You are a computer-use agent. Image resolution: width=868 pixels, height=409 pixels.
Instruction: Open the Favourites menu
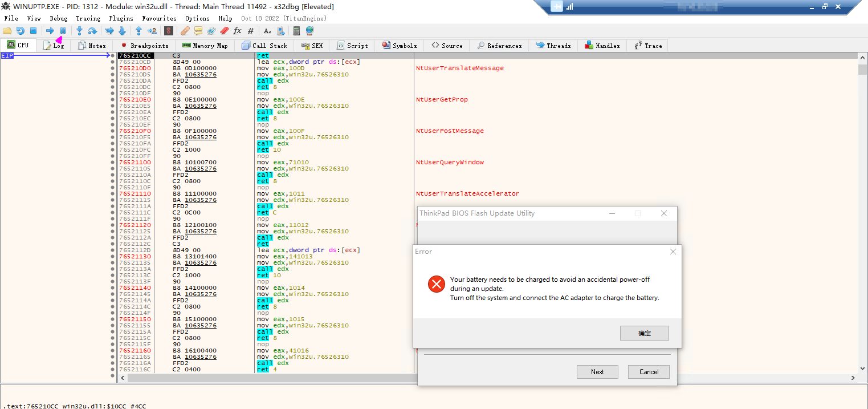click(159, 18)
